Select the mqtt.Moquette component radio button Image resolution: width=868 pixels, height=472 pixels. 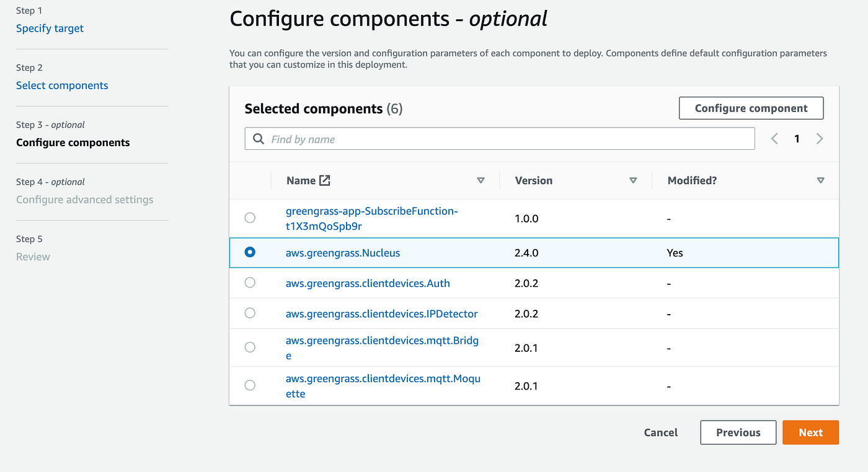[x=250, y=385]
